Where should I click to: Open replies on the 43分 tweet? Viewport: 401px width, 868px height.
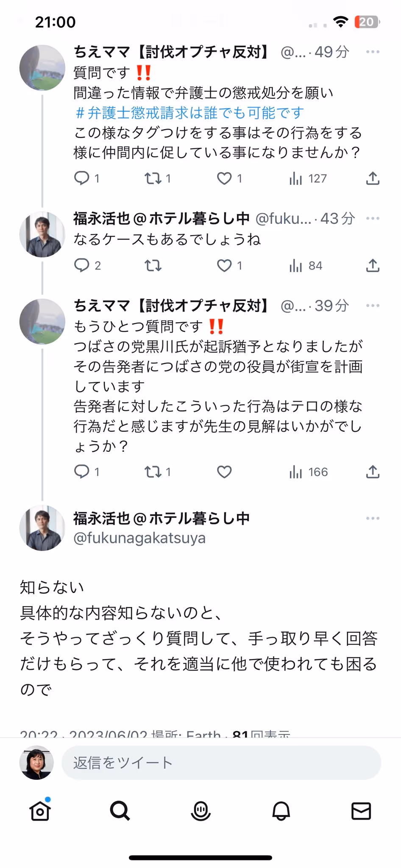click(x=81, y=265)
